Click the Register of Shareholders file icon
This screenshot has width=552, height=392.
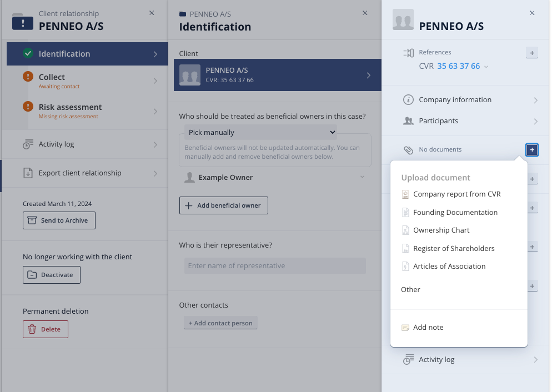pos(405,248)
